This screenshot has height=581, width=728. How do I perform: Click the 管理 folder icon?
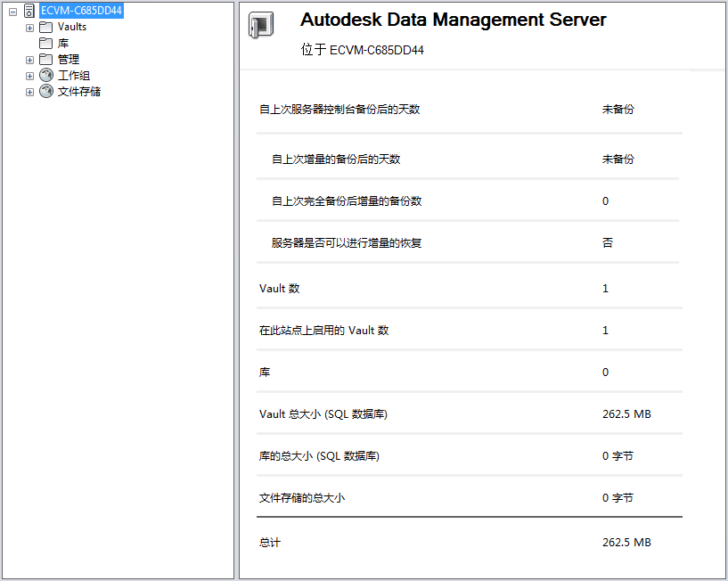coord(46,59)
